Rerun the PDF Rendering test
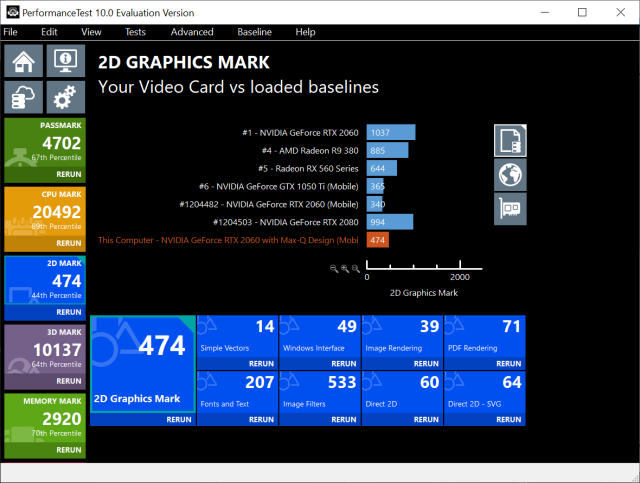This screenshot has height=483, width=640. [509, 364]
